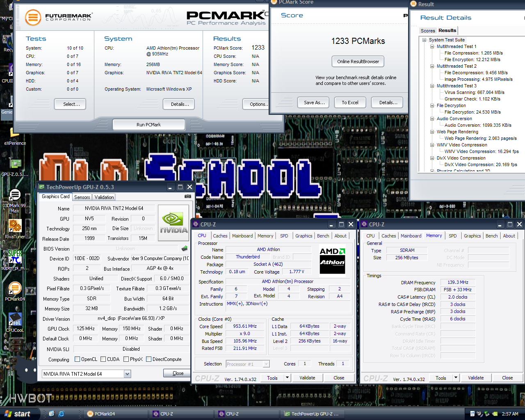Launch super_pi_m desktop shortcut
Image resolution: width=525 pixels, height=420 pixels.
[15, 260]
